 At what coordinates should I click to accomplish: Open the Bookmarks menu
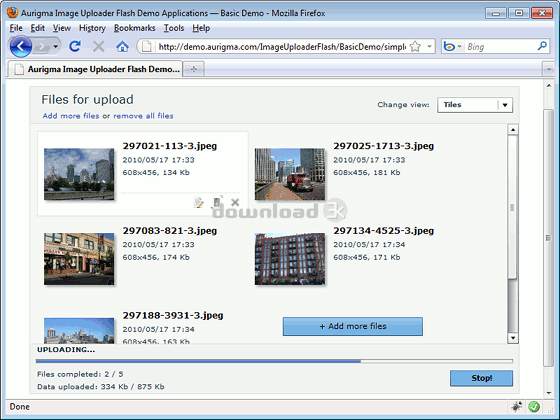tap(134, 28)
